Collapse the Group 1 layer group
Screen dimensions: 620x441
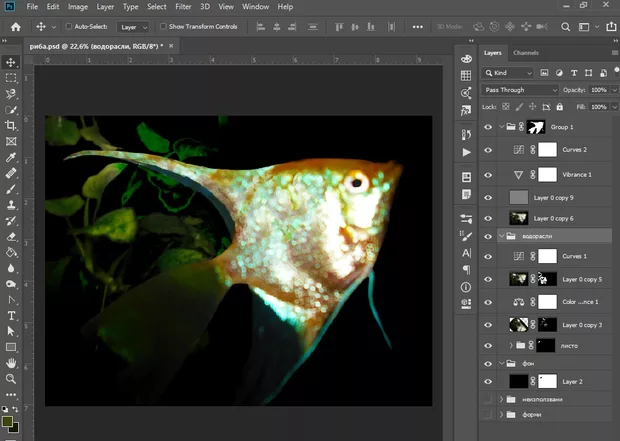tap(500, 127)
